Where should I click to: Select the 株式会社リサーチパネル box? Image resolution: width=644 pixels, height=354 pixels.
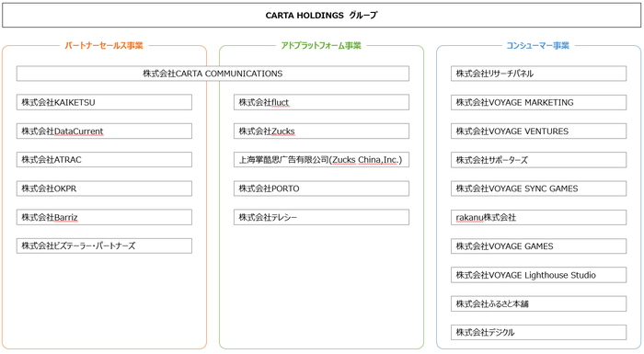pos(539,74)
